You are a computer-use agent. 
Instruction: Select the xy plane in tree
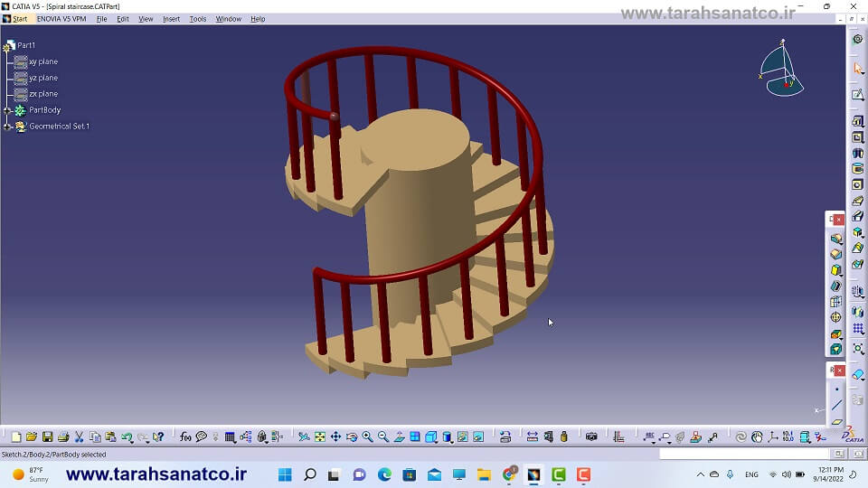[42, 61]
